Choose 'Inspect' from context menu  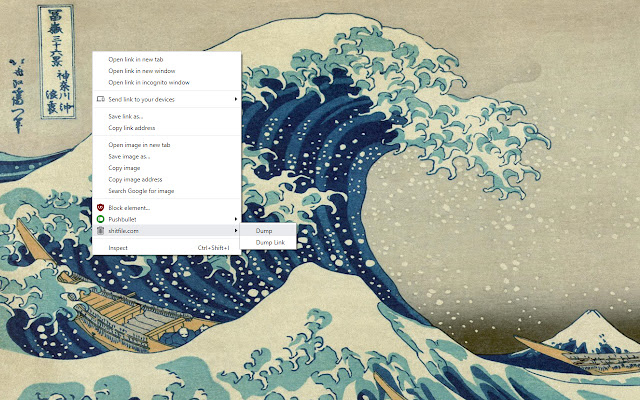(167, 248)
